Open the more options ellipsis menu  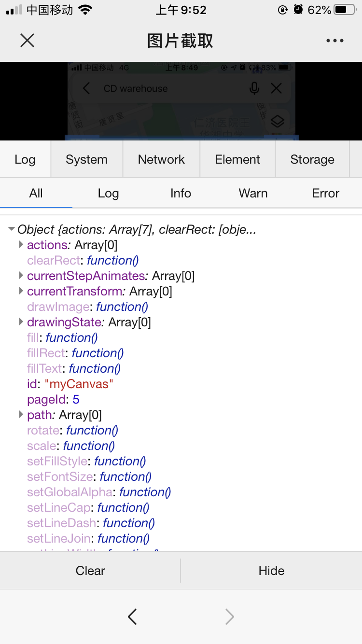click(335, 41)
